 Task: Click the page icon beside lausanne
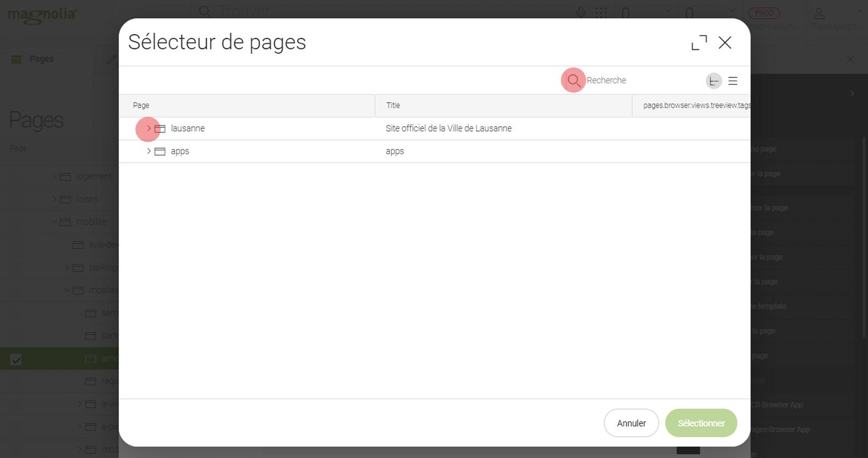[160, 129]
